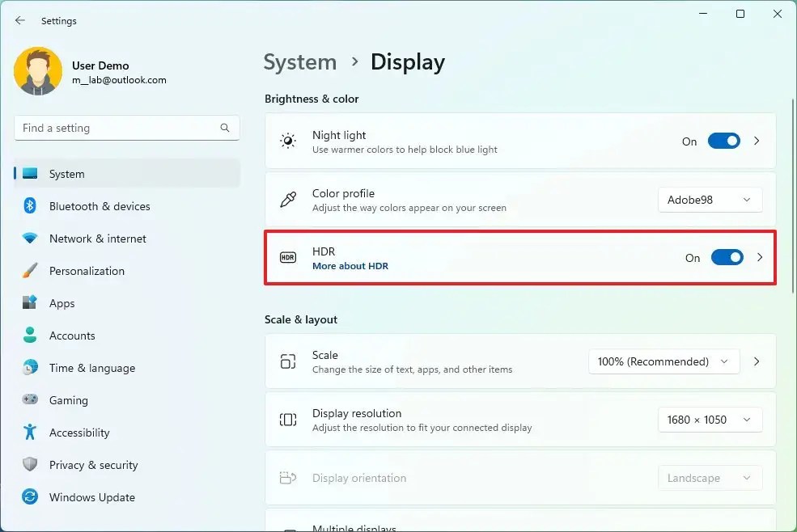Click the Display orientation icon
The width and height of the screenshot is (797, 532).
[x=287, y=478]
